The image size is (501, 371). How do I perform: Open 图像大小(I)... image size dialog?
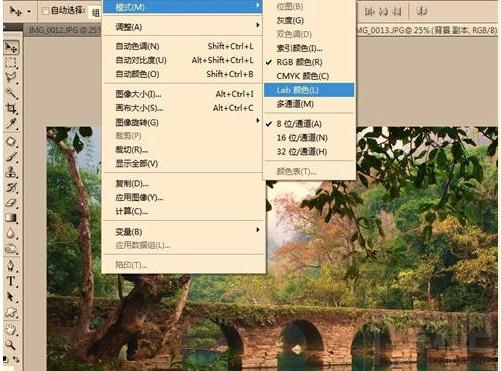click(183, 94)
